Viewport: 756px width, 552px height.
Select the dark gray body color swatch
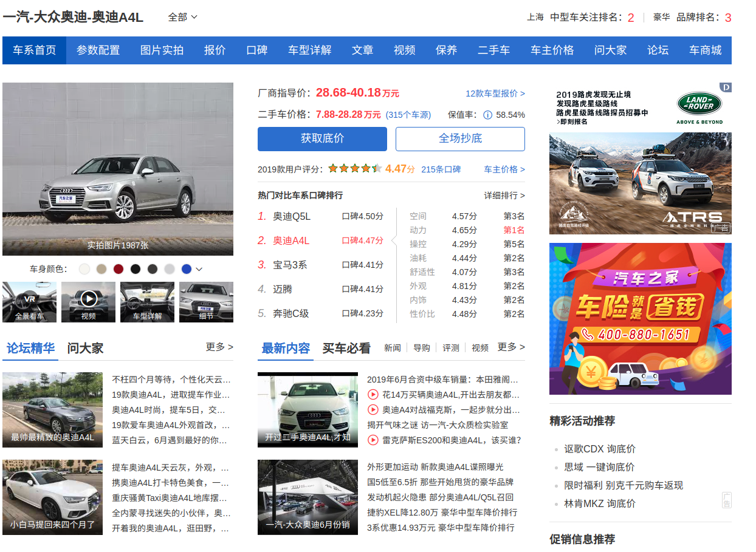(x=153, y=269)
